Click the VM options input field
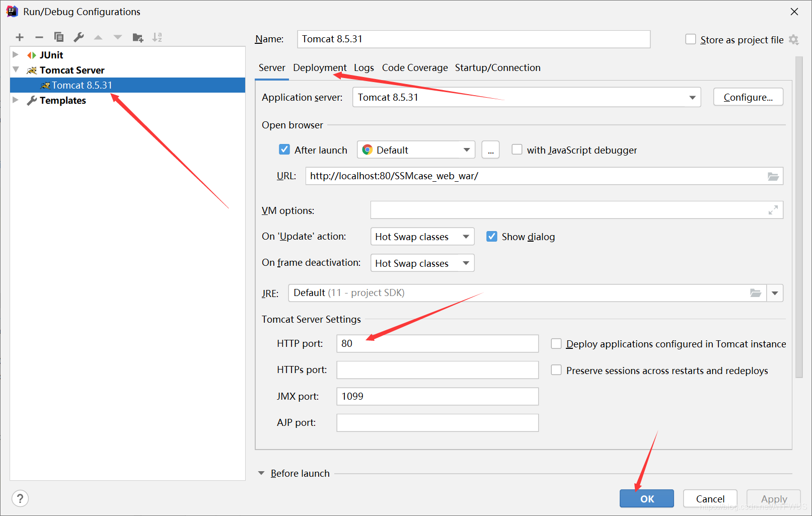Viewport: 812px width, 516px height. pos(577,210)
